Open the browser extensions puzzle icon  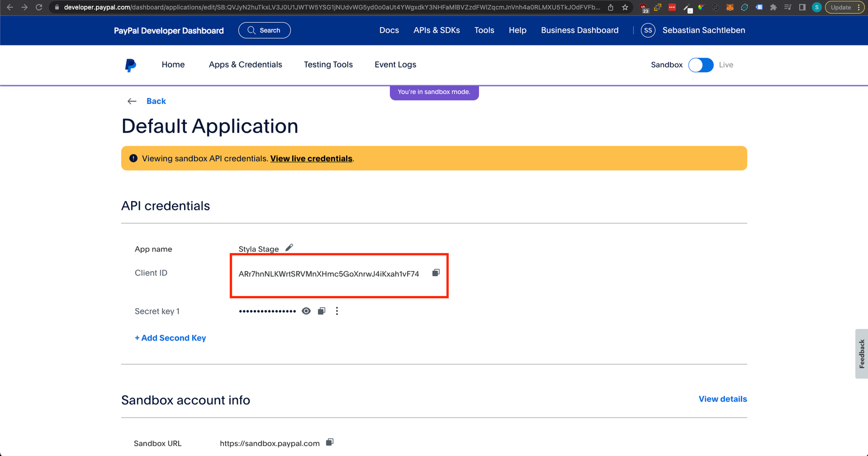point(773,8)
